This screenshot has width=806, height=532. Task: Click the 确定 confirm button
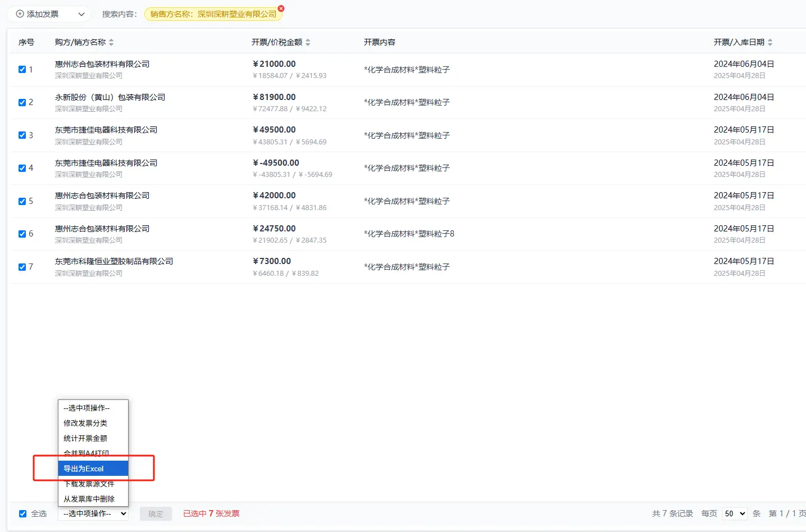coord(156,513)
